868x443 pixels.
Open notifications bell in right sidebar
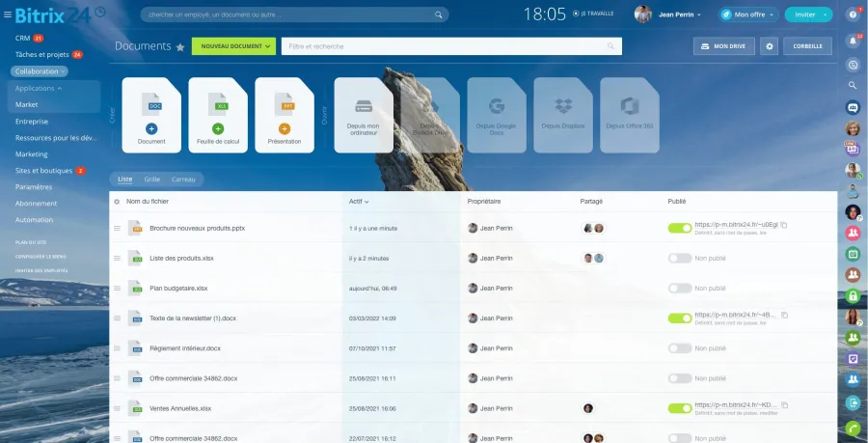pos(853,41)
